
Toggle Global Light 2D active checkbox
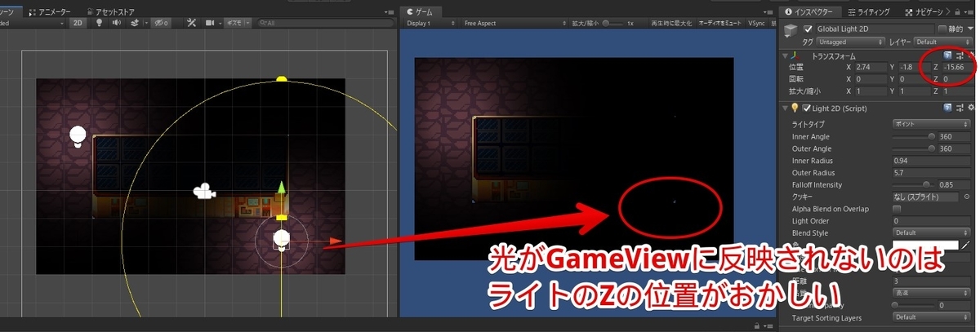808,29
